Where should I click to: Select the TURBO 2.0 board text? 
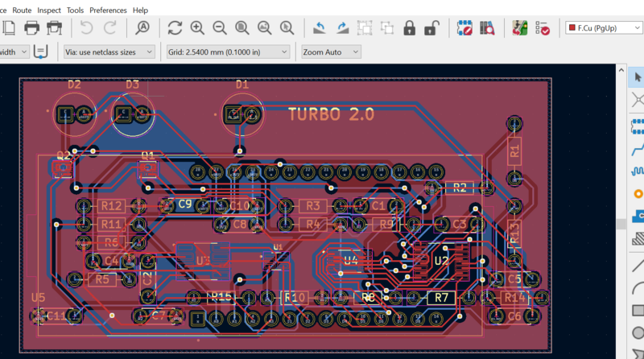coord(331,114)
